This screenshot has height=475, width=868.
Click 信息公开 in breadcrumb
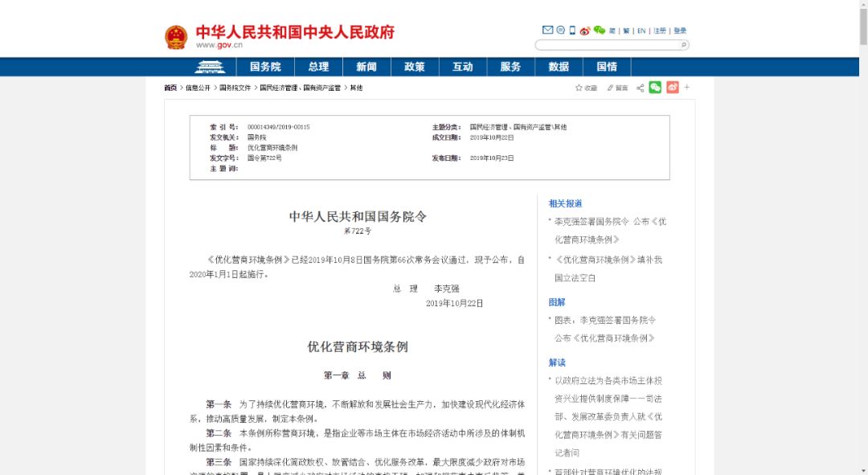(199, 88)
